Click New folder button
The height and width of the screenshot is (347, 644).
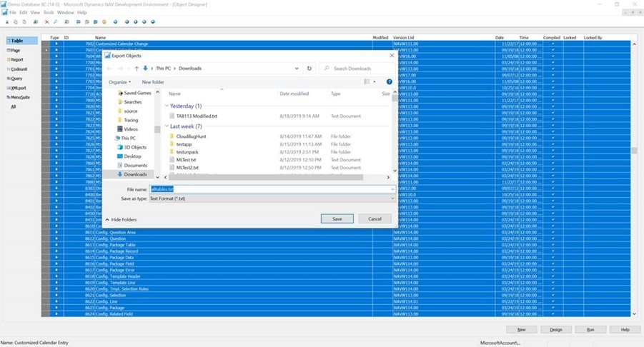coord(153,82)
